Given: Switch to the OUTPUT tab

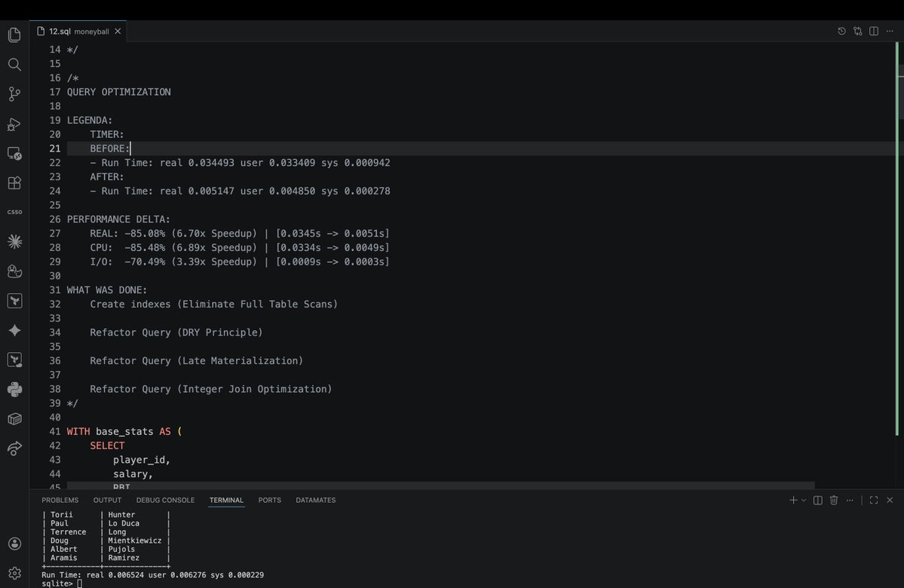Looking at the screenshot, I should [x=107, y=501].
